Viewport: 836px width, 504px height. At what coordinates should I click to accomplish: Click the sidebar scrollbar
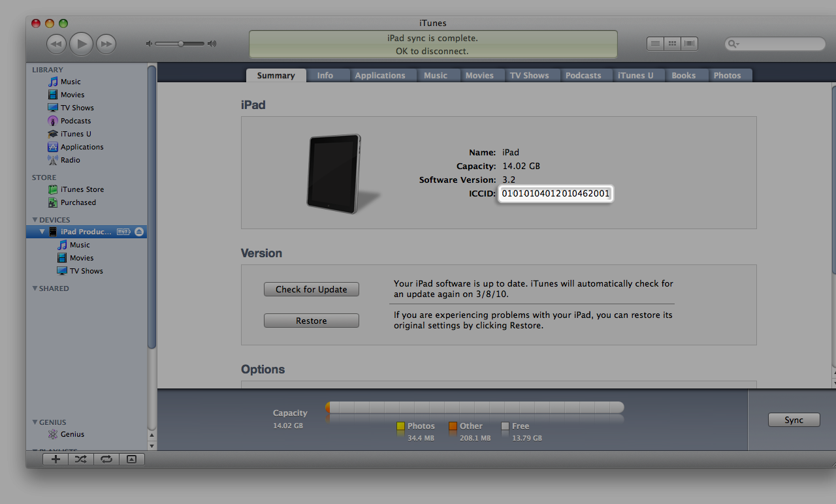coord(152,207)
